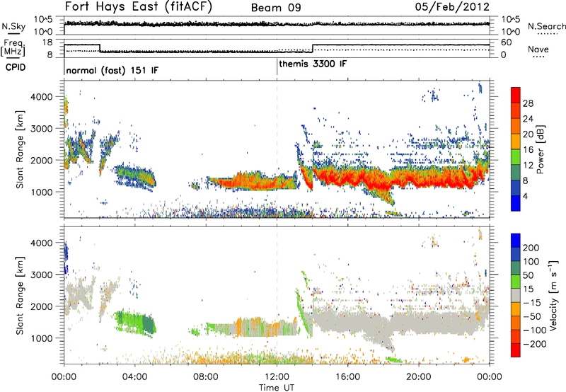Click the 'Beam 09' label
This screenshot has height=392, width=566.
(276, 8)
